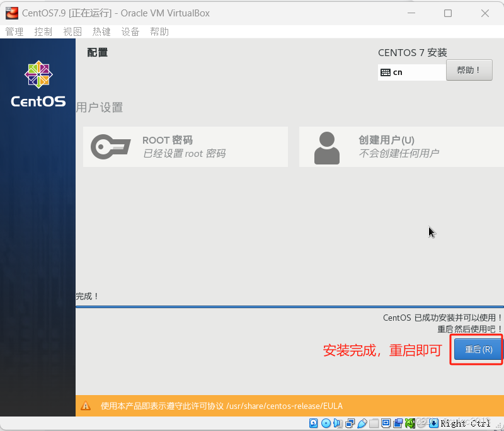Close the VirtualBox window

pos(485,13)
